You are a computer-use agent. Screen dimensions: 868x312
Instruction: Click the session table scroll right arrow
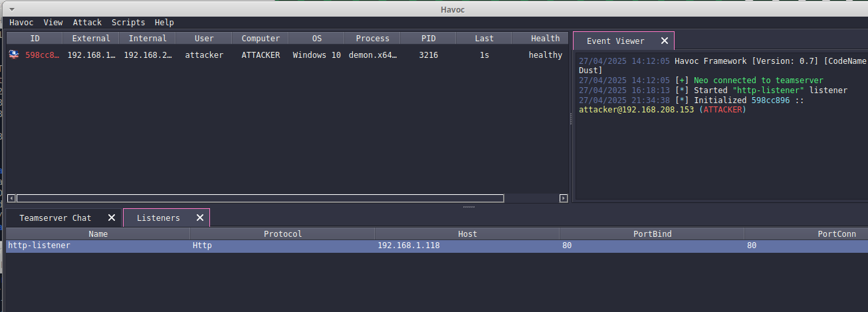[x=564, y=198]
